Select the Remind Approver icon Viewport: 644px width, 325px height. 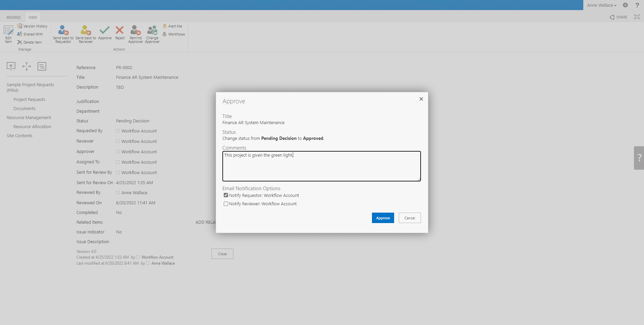pos(136,31)
